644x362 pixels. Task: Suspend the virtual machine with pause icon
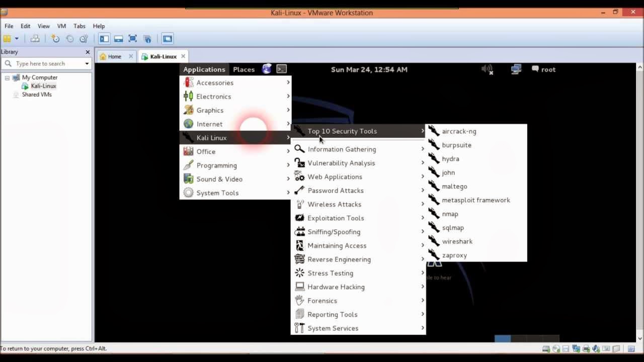(7, 39)
